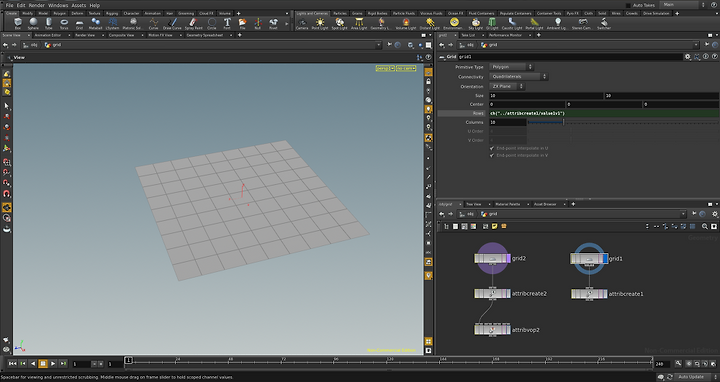Screen dimensions: 720x382
Task: Click the current frame number field
Action: [81, 364]
